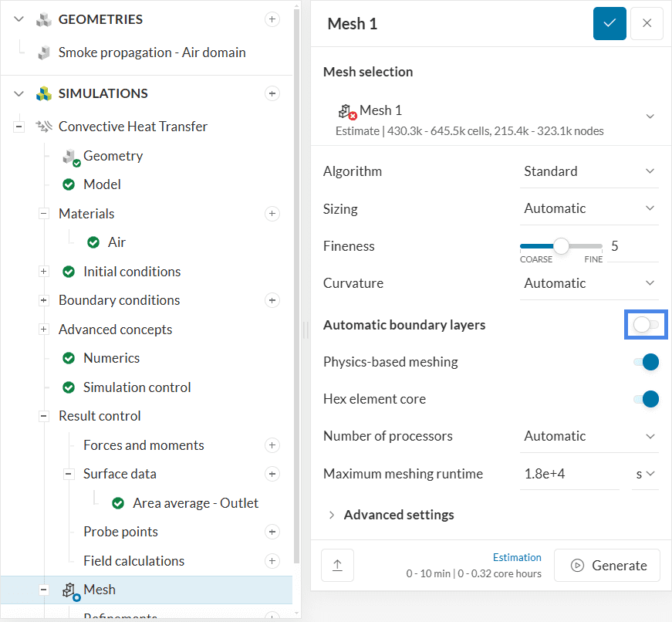
Task: Open the Algorithm dropdown
Action: coord(589,171)
